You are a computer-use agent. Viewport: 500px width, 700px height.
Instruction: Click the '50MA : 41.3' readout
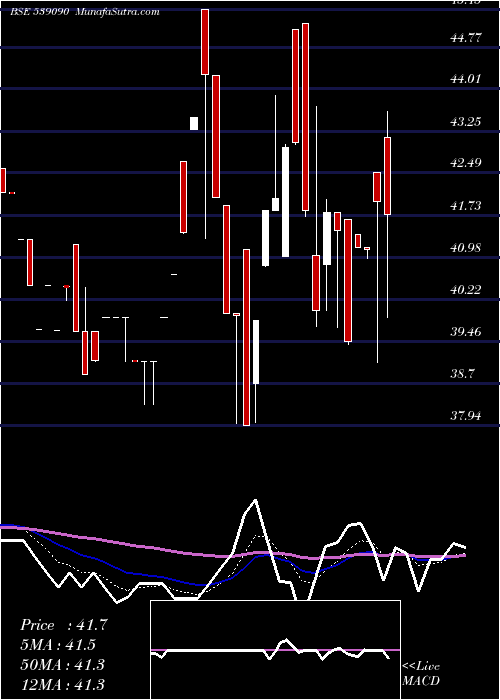pos(62,665)
